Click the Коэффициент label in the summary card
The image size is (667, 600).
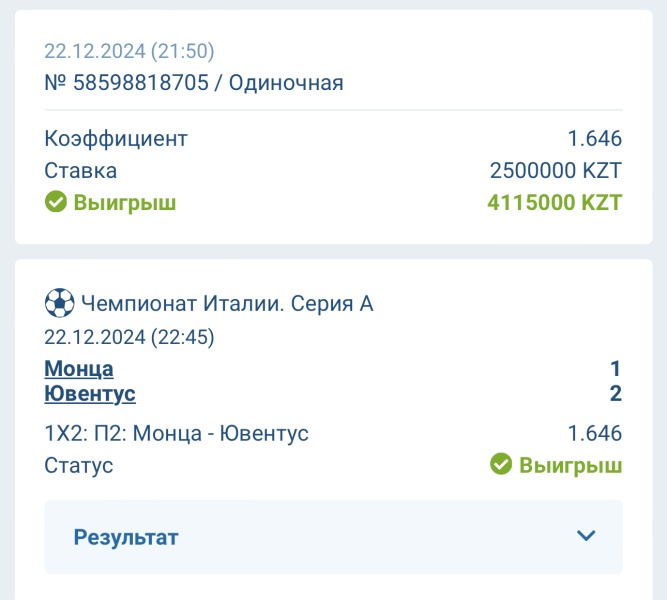click(116, 139)
